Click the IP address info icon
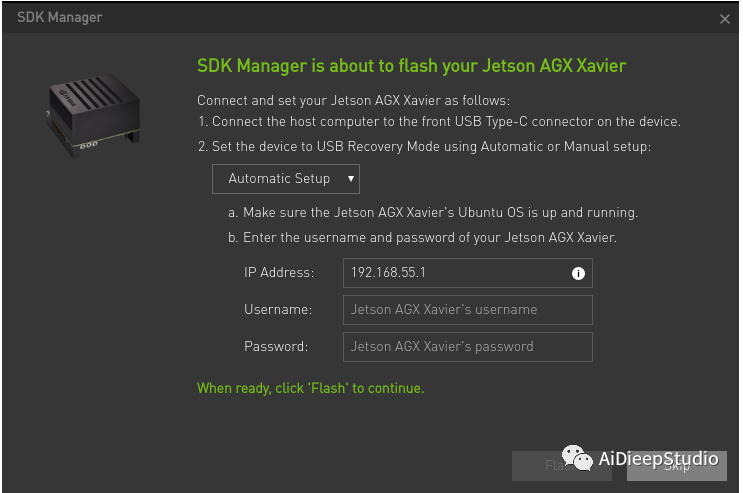The width and height of the screenshot is (743, 493). 578,274
